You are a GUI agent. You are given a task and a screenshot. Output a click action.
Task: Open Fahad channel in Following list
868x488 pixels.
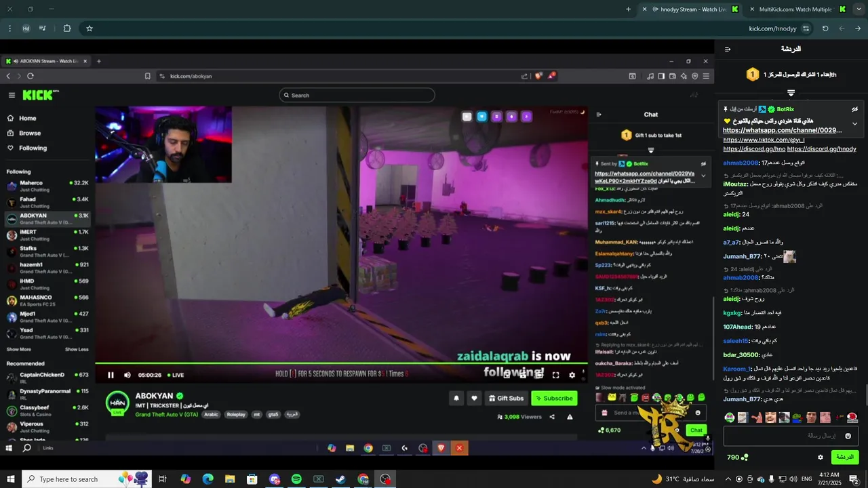click(x=47, y=202)
